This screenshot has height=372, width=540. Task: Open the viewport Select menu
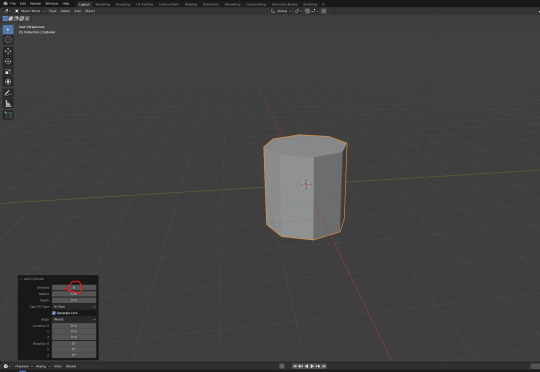coord(65,11)
